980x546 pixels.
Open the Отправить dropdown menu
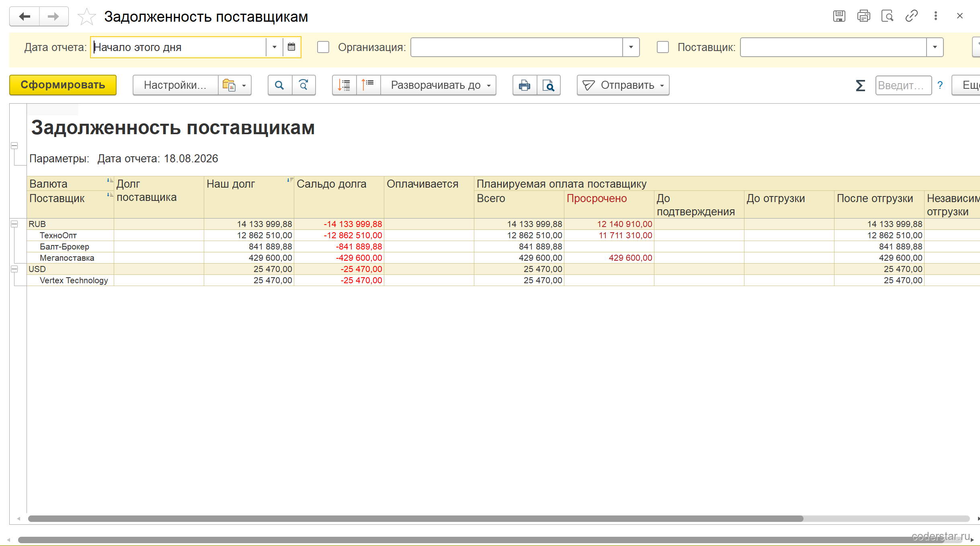(x=623, y=85)
